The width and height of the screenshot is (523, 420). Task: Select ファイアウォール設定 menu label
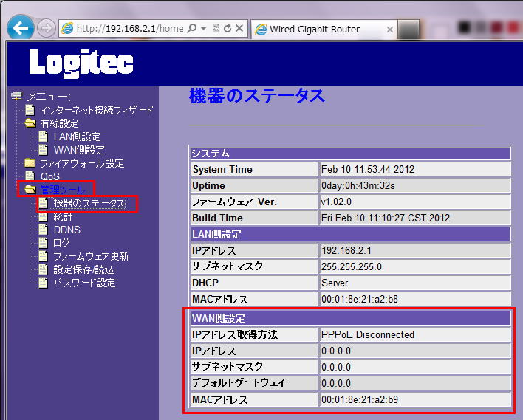point(82,163)
